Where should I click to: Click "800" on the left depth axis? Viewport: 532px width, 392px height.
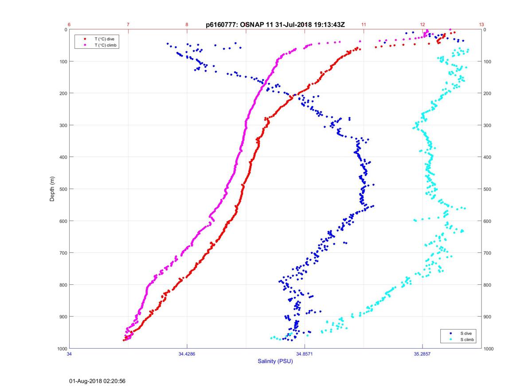point(63,285)
